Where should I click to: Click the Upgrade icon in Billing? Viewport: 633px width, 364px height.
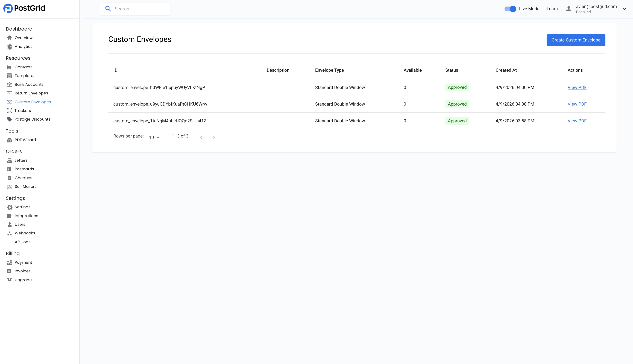10,280
